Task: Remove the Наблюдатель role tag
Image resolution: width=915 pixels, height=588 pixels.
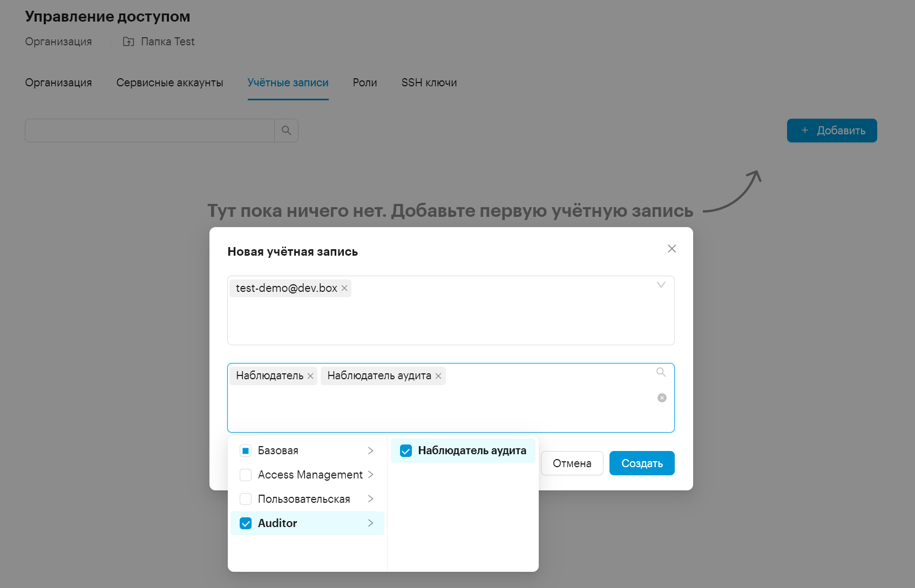Action: point(310,376)
